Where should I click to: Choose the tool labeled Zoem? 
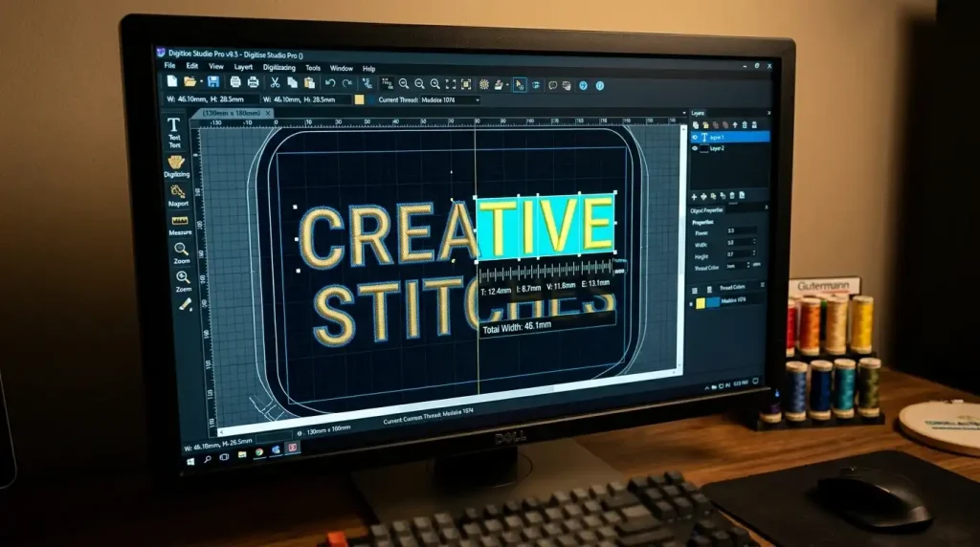(x=183, y=281)
